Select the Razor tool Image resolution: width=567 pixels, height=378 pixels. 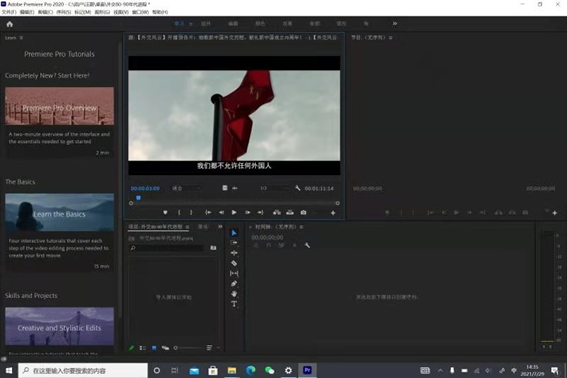tap(234, 263)
